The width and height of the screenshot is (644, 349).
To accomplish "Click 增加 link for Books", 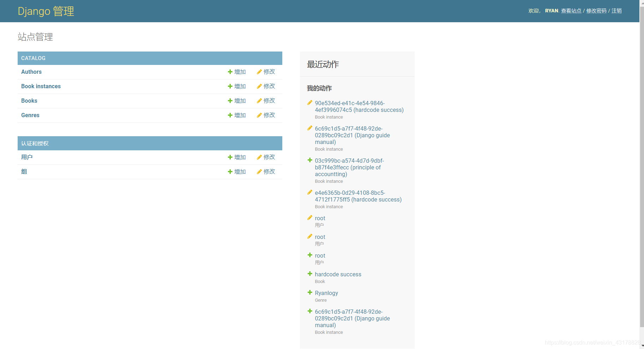I will click(x=240, y=101).
